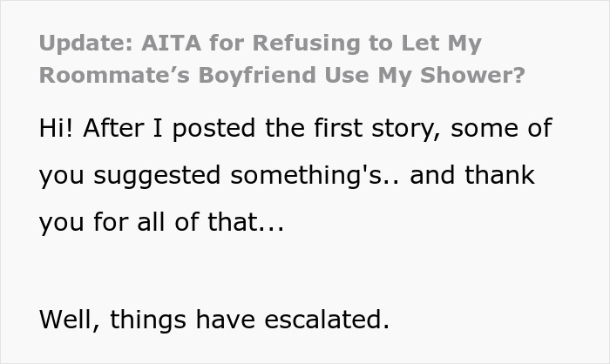The width and height of the screenshot is (610, 364).
Task: Click the word 'Well,' in the last line
Action: [70, 320]
